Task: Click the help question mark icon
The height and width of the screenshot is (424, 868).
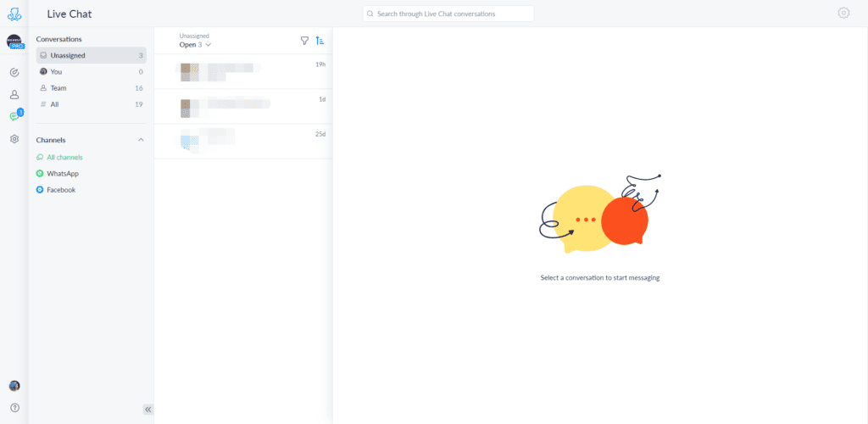Action: pyautogui.click(x=14, y=408)
